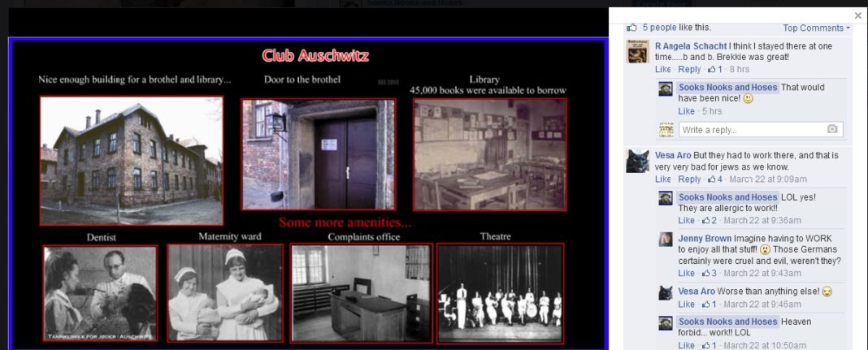The image size is (868, 350).
Task: Click the page avatar on the 10:50am reply
Action: pos(666,323)
